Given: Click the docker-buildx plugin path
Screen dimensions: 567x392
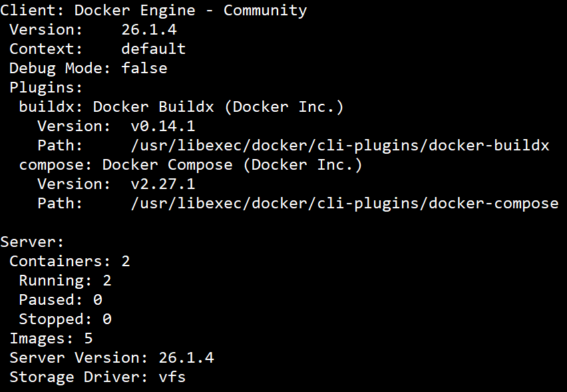Looking at the screenshot, I should (x=339, y=145).
